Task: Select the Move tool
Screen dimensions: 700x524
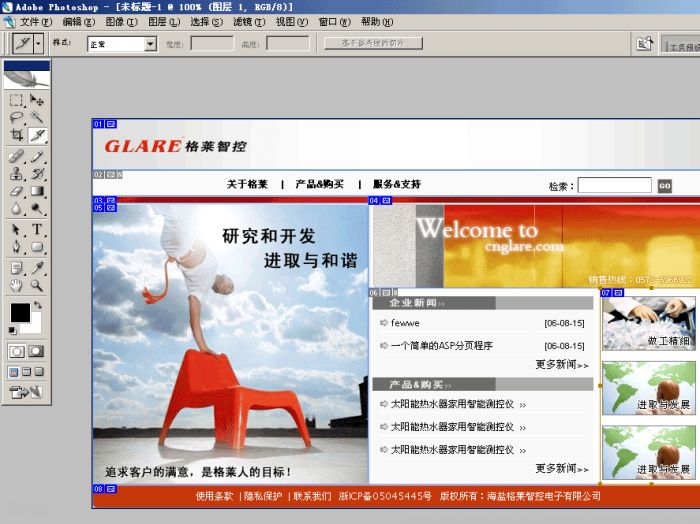Action: (x=37, y=100)
